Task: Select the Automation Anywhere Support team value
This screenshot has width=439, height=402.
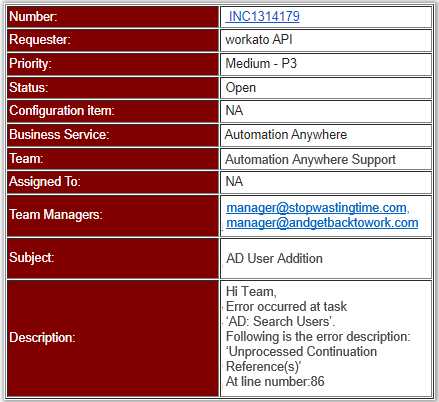Action: [x=310, y=159]
